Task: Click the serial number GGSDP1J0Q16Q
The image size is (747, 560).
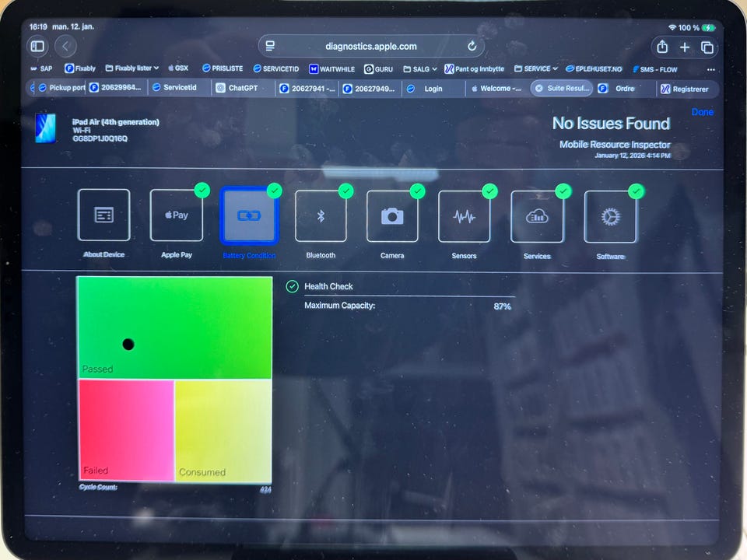Action: (100, 138)
